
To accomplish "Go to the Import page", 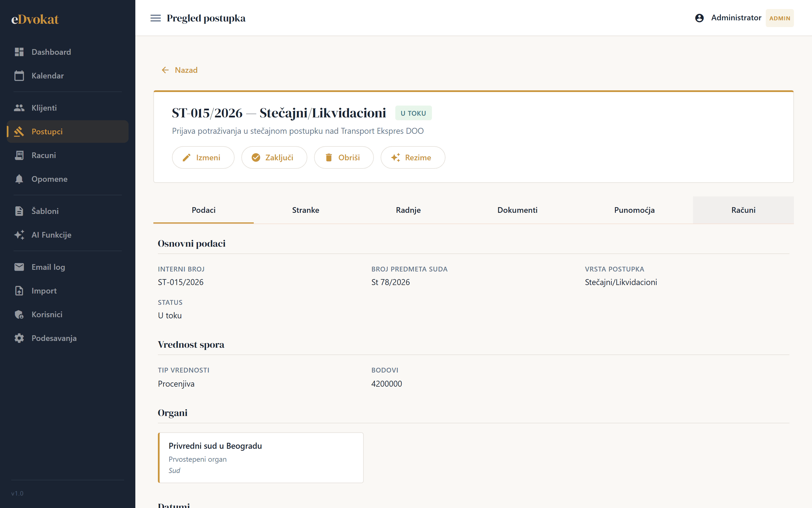I will tap(67, 291).
